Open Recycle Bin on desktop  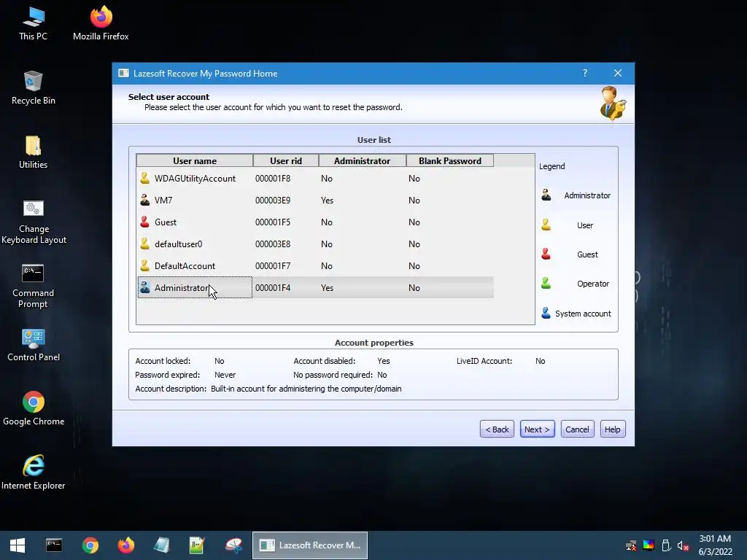34,88
